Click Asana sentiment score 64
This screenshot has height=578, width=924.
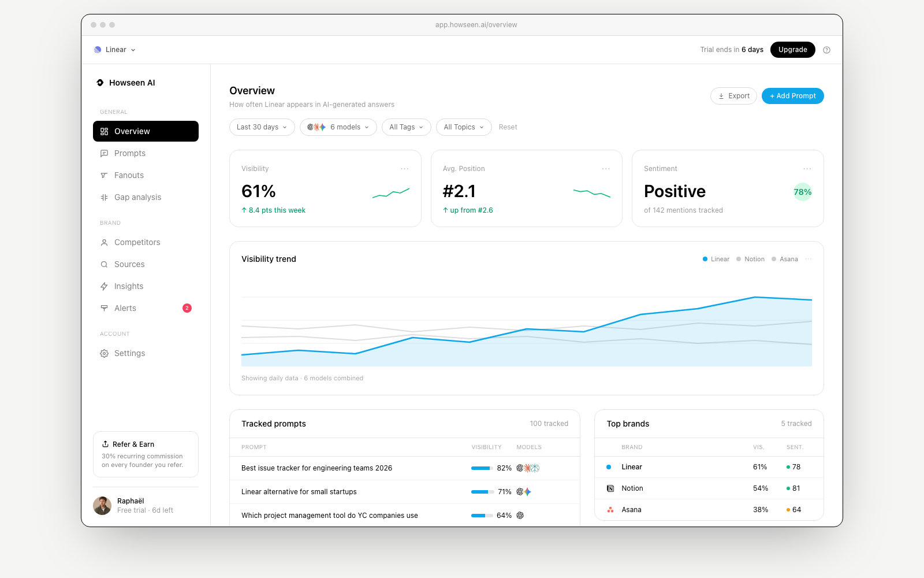(x=797, y=510)
